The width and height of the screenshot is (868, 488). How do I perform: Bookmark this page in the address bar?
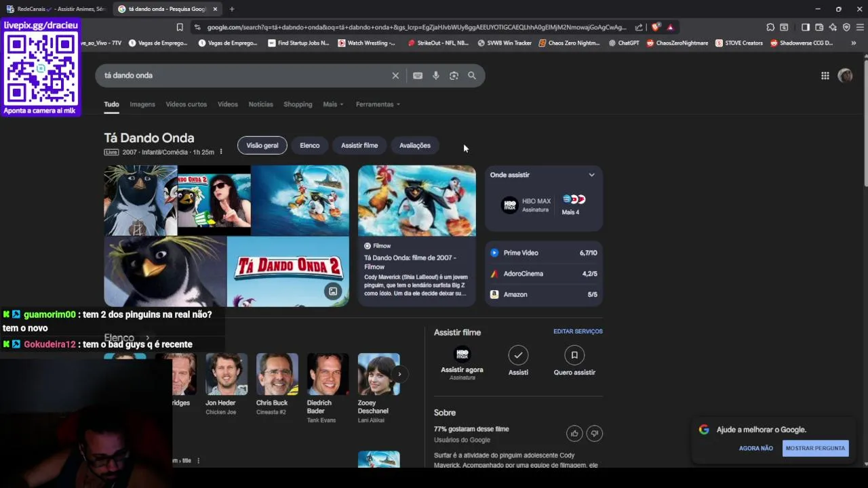coord(180,27)
